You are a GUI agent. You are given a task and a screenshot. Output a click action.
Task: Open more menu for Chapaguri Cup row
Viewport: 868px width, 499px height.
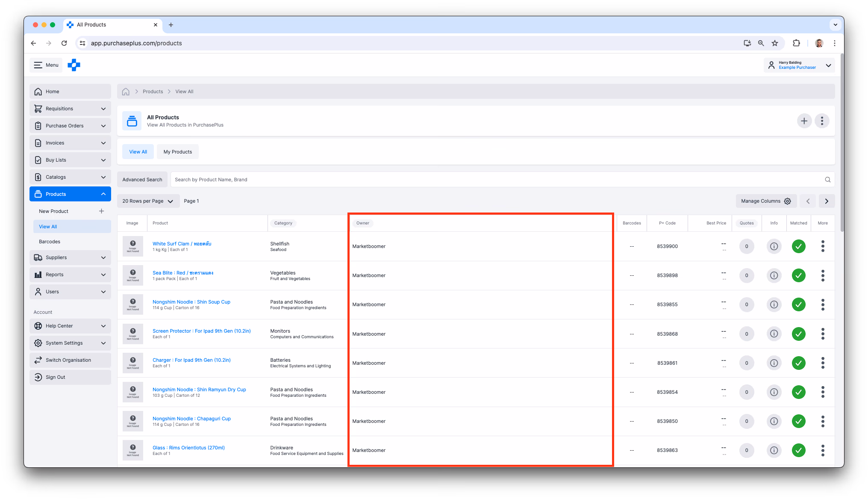pyautogui.click(x=823, y=421)
